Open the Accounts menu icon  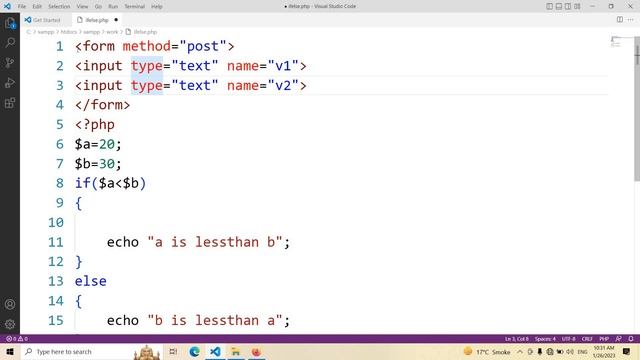coord(10,304)
